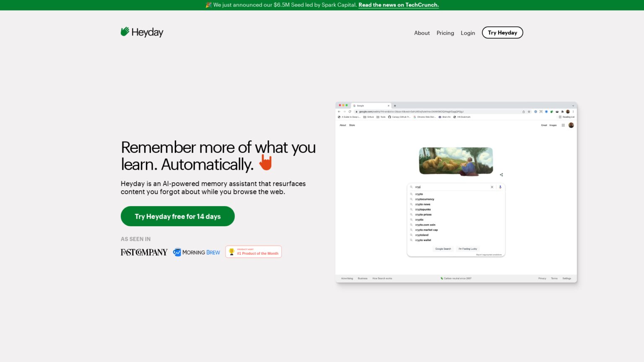
Task: Read the news on TechCrunch link
Action: [x=398, y=5]
